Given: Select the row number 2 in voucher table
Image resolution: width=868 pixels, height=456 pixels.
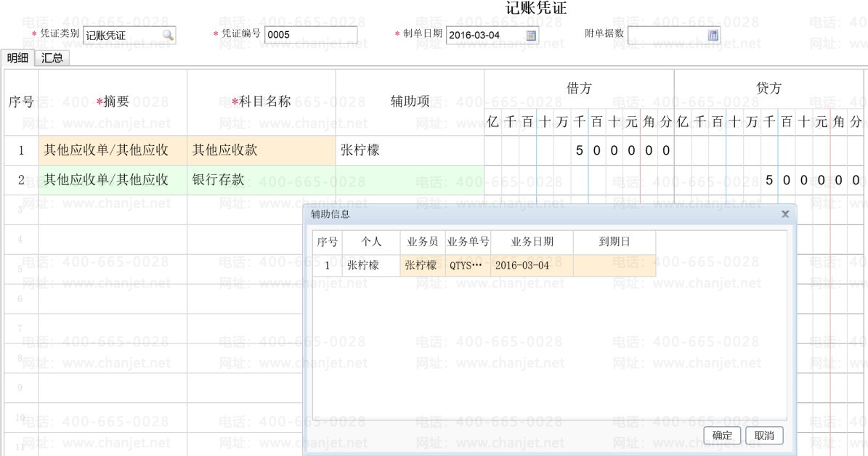Looking at the screenshot, I should coord(21,180).
